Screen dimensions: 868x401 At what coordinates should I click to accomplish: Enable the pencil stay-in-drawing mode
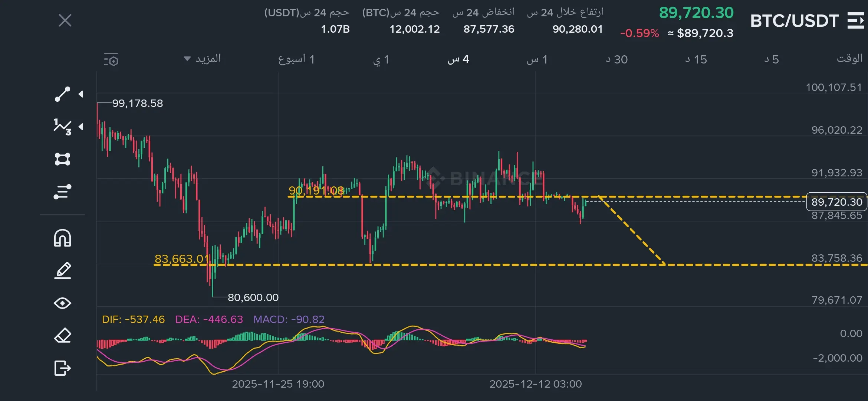(x=62, y=270)
